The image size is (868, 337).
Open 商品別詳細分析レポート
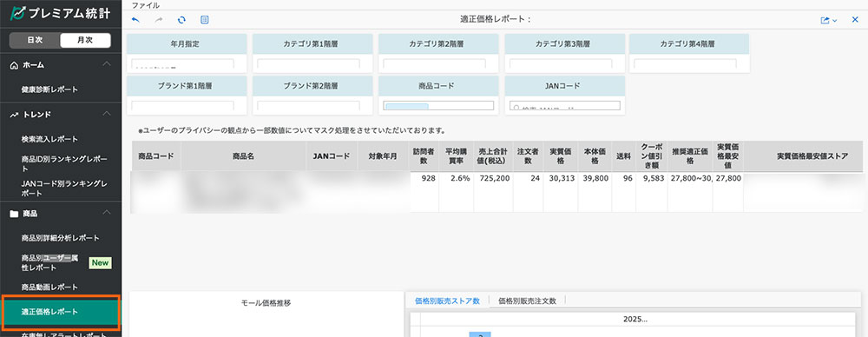(x=60, y=238)
